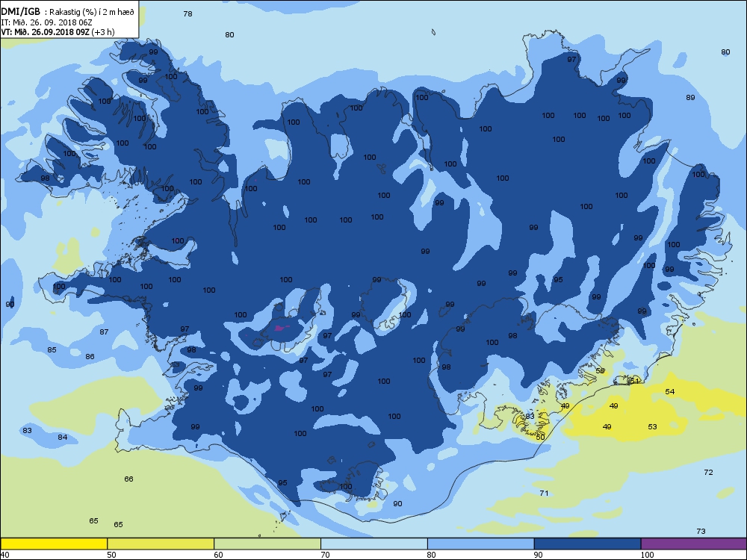Click the legend scale label 60
The width and height of the screenshot is (747, 560).
[x=218, y=555]
